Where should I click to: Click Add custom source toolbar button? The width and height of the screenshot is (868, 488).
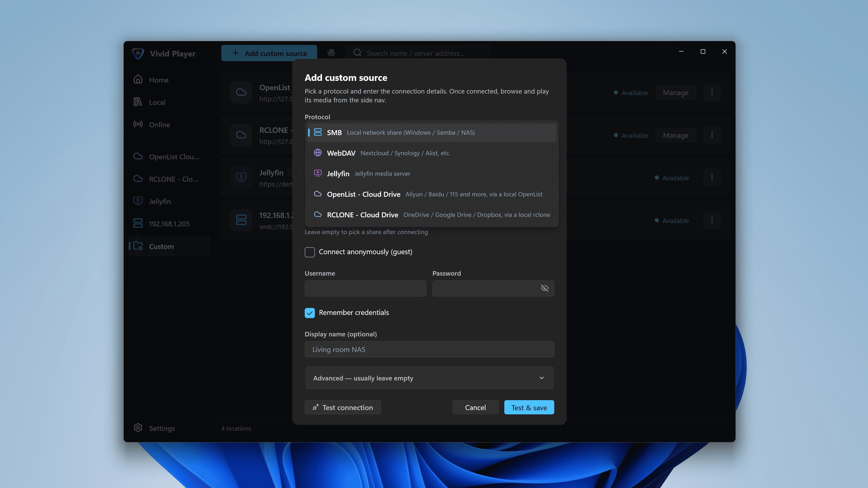pyautogui.click(x=269, y=53)
